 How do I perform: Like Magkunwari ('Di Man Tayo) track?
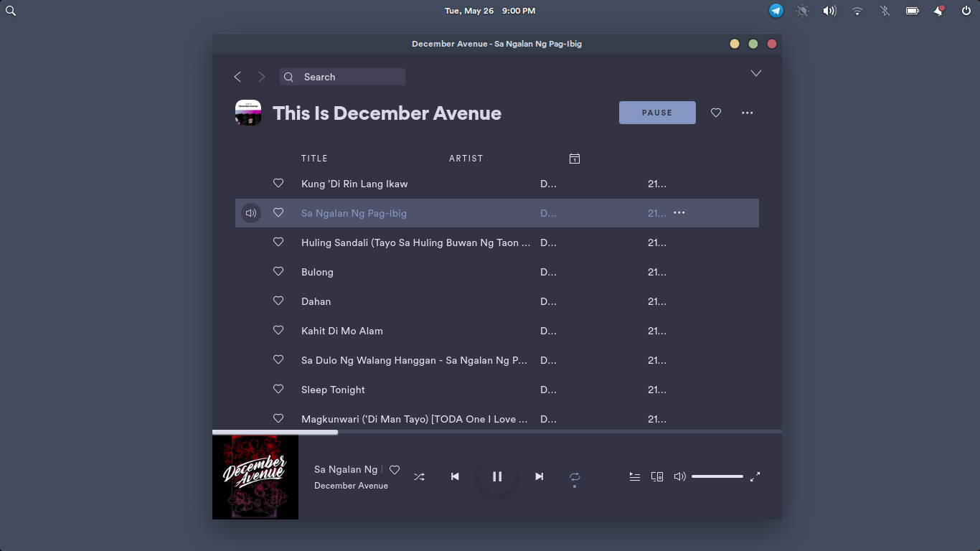pos(278,419)
